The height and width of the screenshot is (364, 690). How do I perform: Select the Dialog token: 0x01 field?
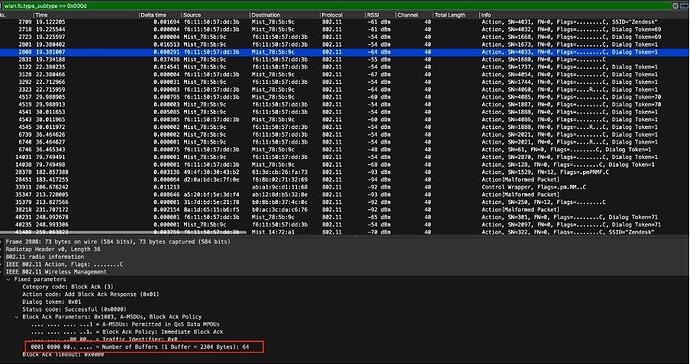[x=51, y=302]
